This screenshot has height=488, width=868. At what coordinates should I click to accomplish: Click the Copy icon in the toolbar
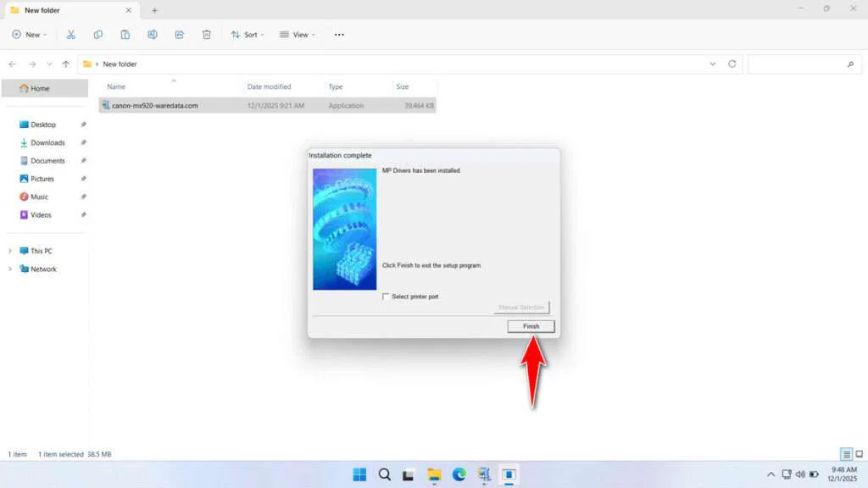point(98,34)
